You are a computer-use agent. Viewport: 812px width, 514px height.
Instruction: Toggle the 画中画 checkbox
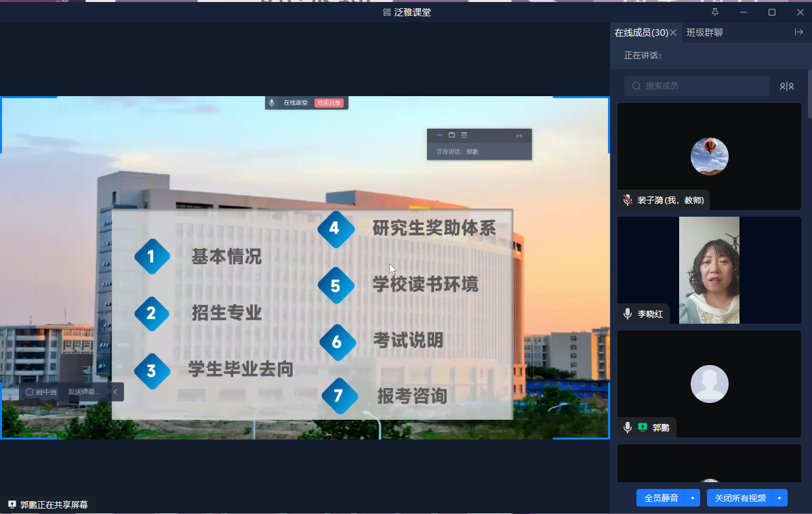pyautogui.click(x=30, y=392)
